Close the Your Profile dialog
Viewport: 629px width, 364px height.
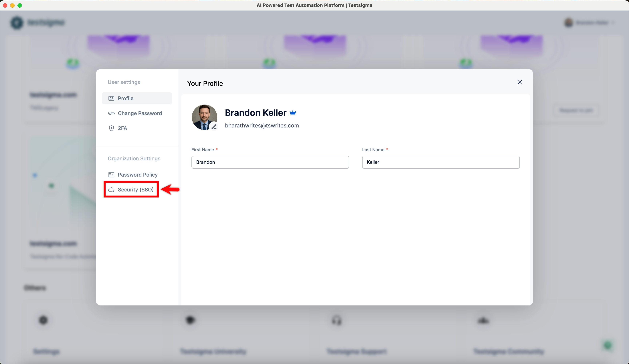coord(520,82)
